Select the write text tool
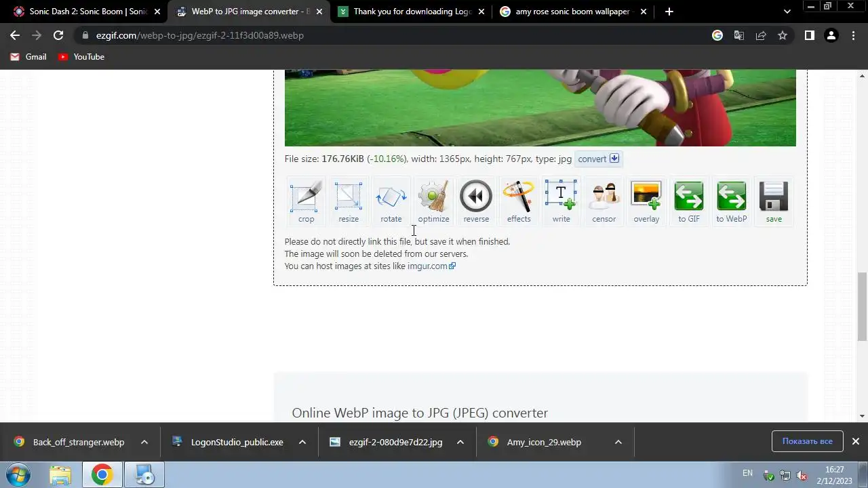 point(561,201)
